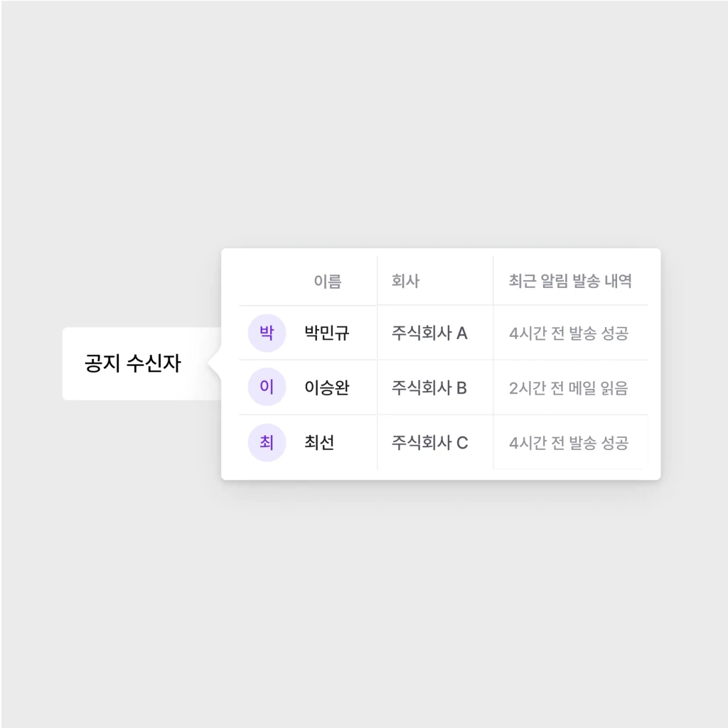
Task: Click the pointer arrow beside 공지 수신자
Action: [x=214, y=363]
